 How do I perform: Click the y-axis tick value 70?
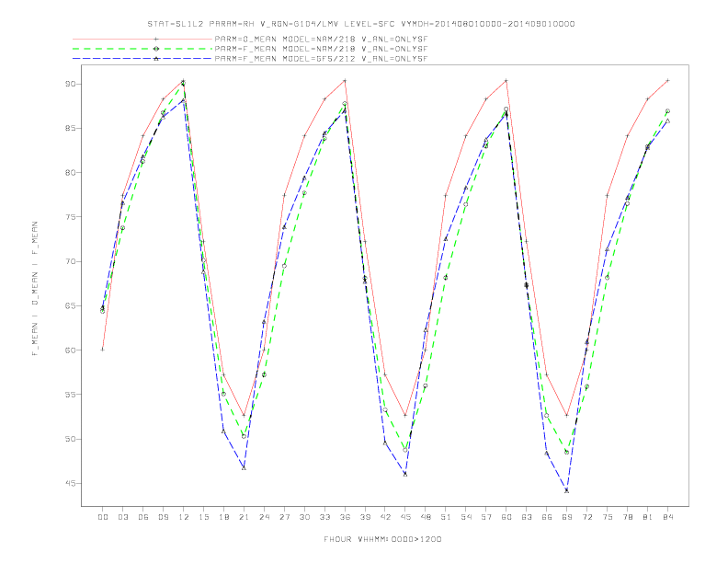(71, 261)
